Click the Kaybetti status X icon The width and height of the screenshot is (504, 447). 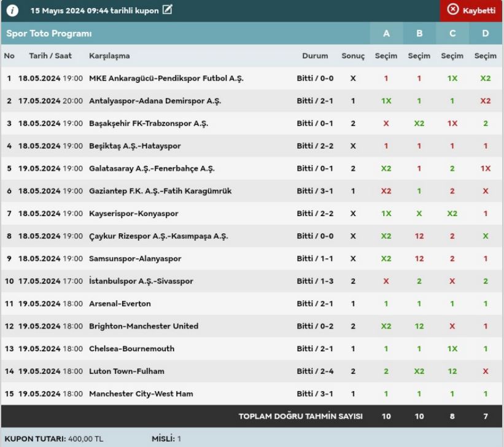coord(453,10)
